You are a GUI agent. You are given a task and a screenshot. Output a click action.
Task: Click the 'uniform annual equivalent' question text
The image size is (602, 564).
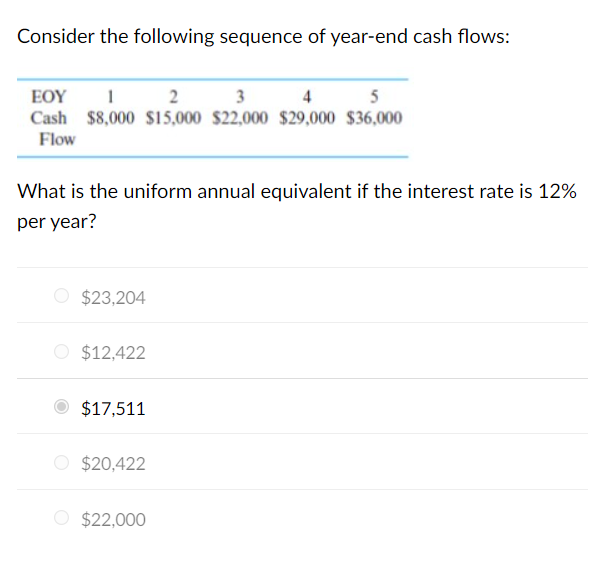pos(297,206)
